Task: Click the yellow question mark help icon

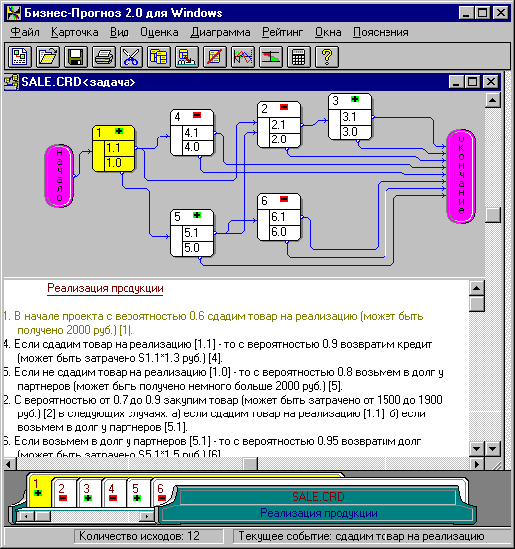Action: tap(327, 56)
